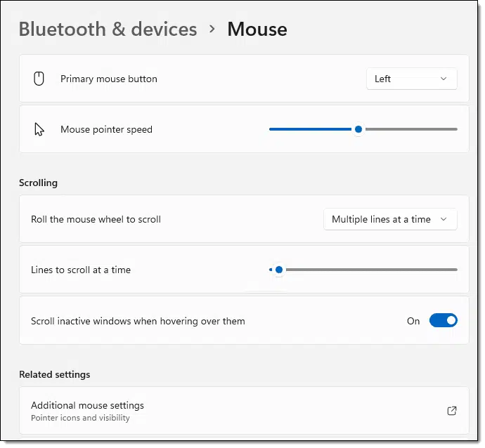Click the Lines to scroll at a time slider handle
The width and height of the screenshot is (485, 448).
click(x=279, y=270)
